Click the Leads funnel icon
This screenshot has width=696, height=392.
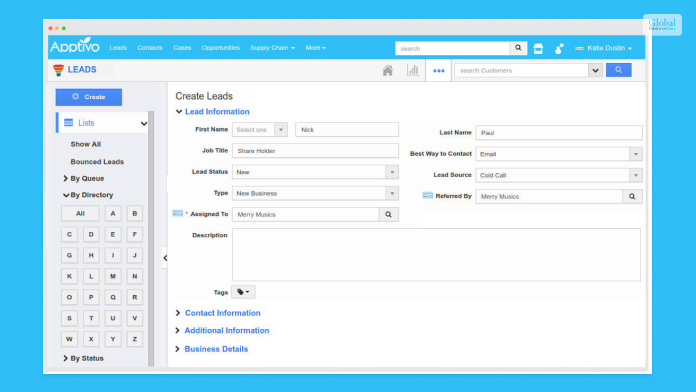coord(58,70)
